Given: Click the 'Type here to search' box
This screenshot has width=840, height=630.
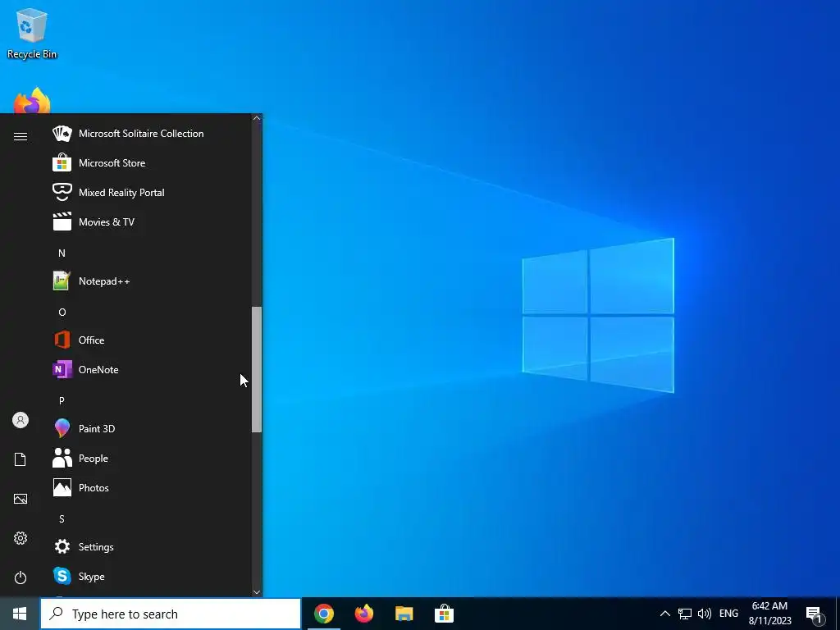Looking at the screenshot, I should pyautogui.click(x=171, y=614).
